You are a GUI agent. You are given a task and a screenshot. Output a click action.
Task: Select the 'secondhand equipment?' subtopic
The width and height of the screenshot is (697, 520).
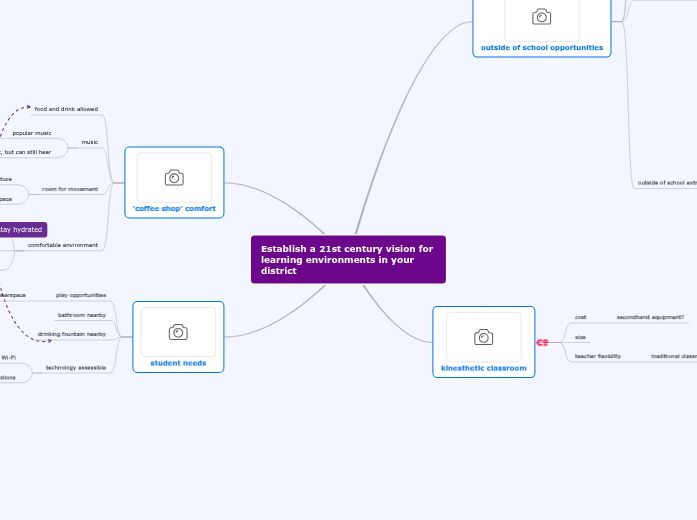click(x=650, y=317)
